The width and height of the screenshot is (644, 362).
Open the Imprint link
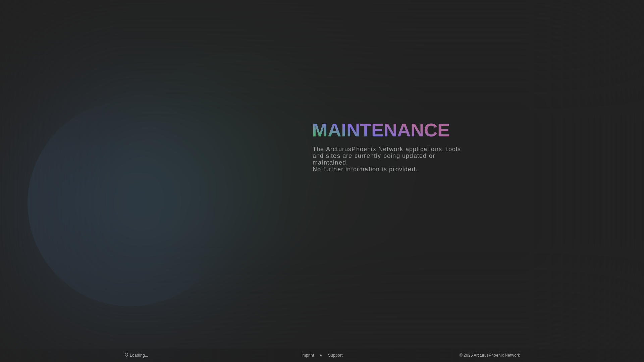click(x=308, y=355)
